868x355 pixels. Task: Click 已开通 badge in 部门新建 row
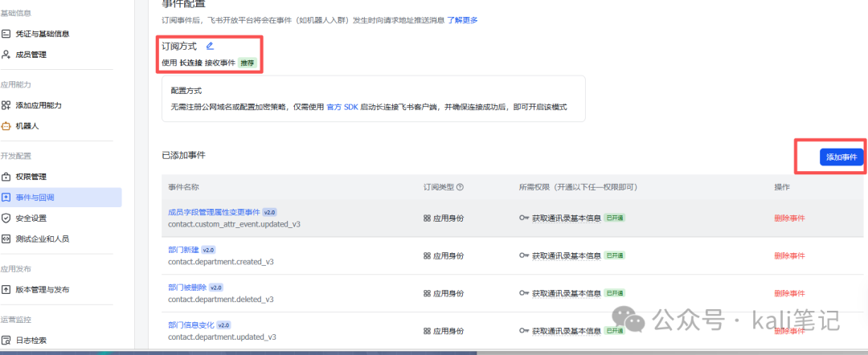coord(614,255)
